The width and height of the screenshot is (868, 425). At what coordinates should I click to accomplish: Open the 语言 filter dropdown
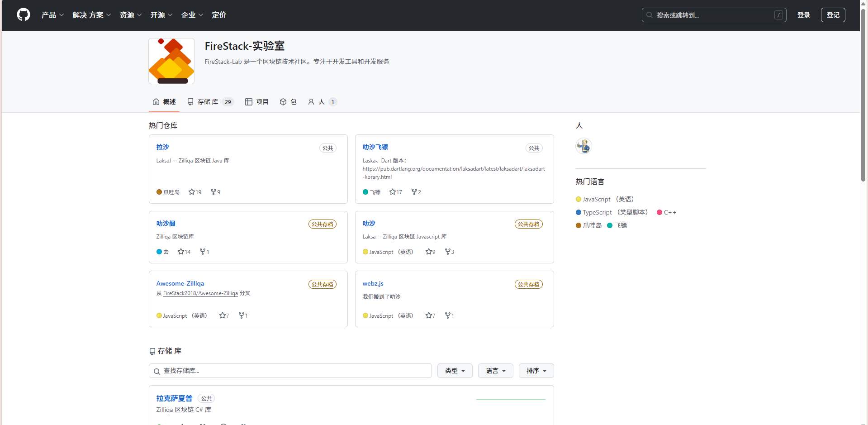495,370
